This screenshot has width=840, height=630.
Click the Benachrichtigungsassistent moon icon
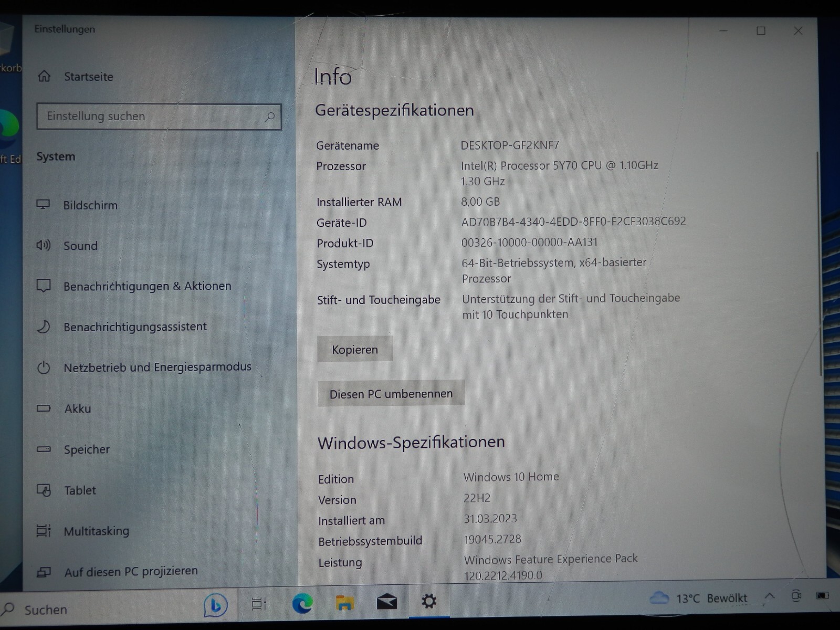pos(44,327)
